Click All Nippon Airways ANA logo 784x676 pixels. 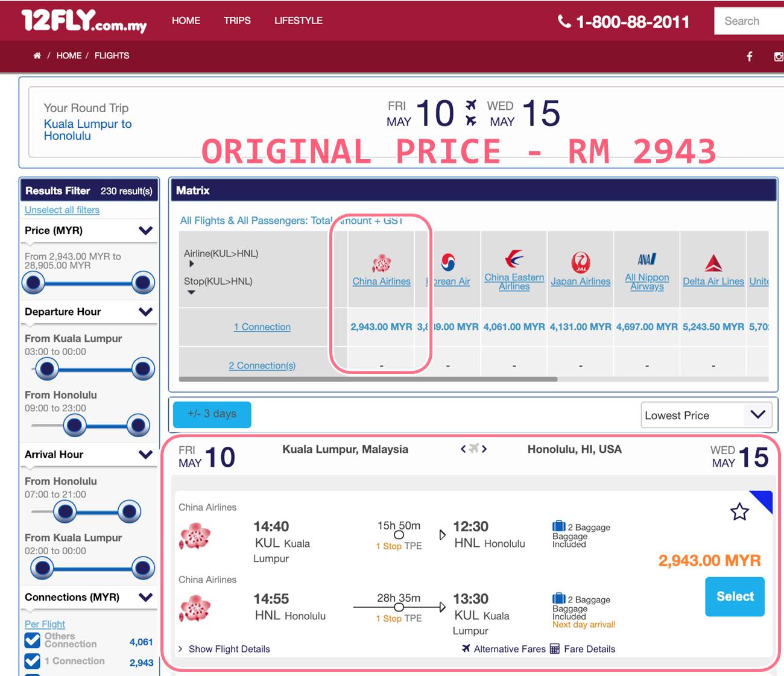click(x=647, y=259)
